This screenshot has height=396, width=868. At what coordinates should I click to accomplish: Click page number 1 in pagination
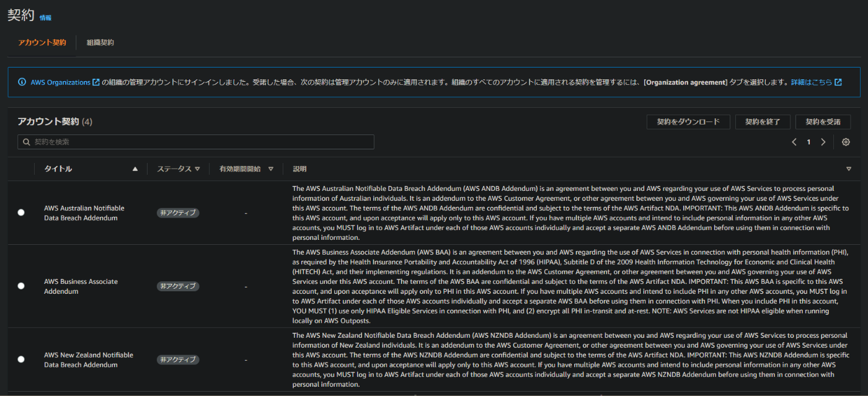(808, 142)
